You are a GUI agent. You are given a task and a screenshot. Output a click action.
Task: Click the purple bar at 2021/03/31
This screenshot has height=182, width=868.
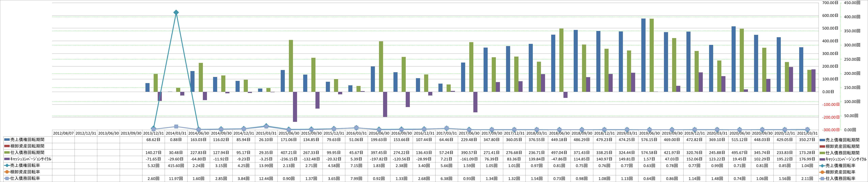coord(813,81)
